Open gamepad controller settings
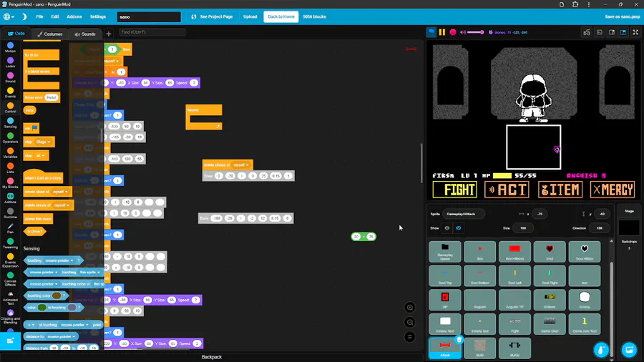 (x=587, y=32)
